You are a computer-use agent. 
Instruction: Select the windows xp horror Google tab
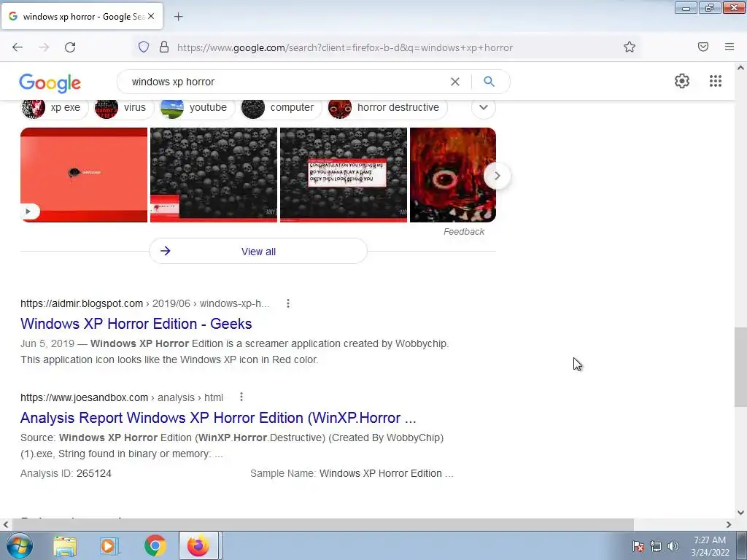coord(82,16)
